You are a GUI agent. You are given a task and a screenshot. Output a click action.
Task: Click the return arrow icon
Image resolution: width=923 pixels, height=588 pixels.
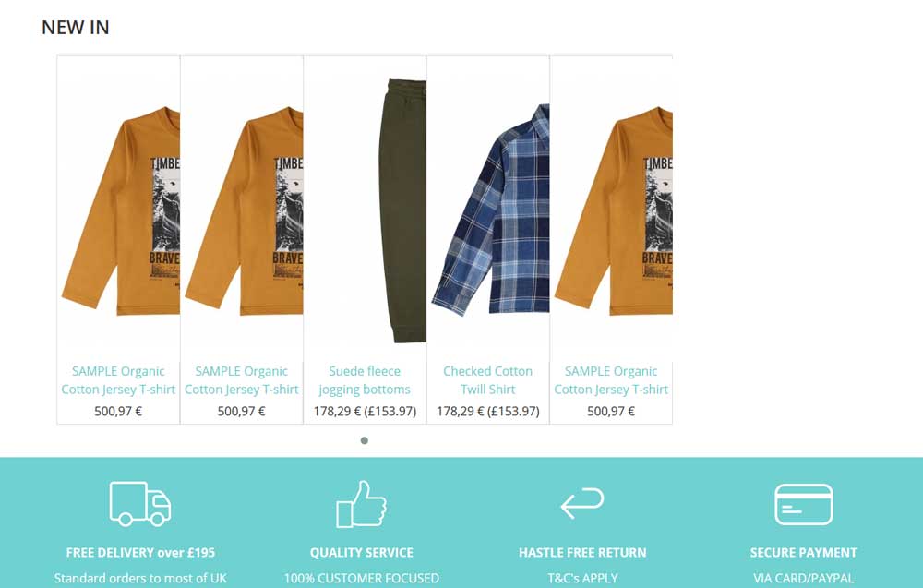(x=582, y=503)
